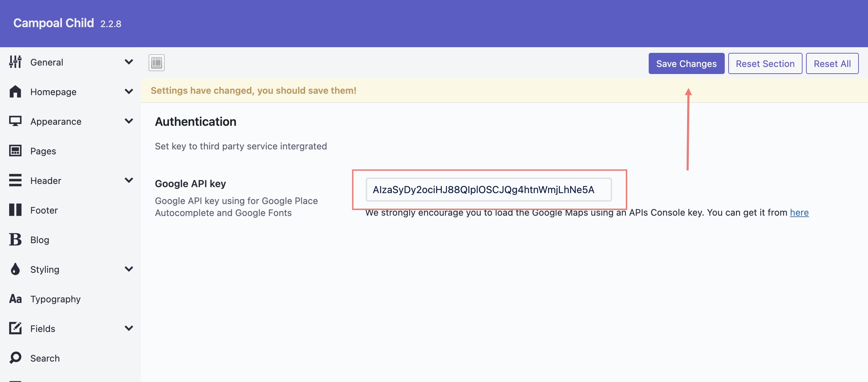Expand the Styling section chevron
Viewport: 868px width, 382px height.
click(129, 269)
